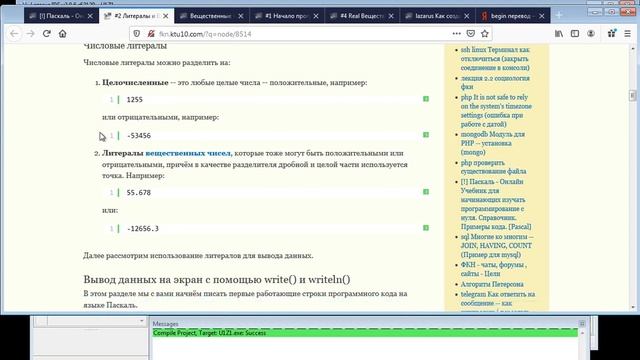Expand dropdown in Lazarus left panel
The image size is (640, 360).
tap(142, 321)
